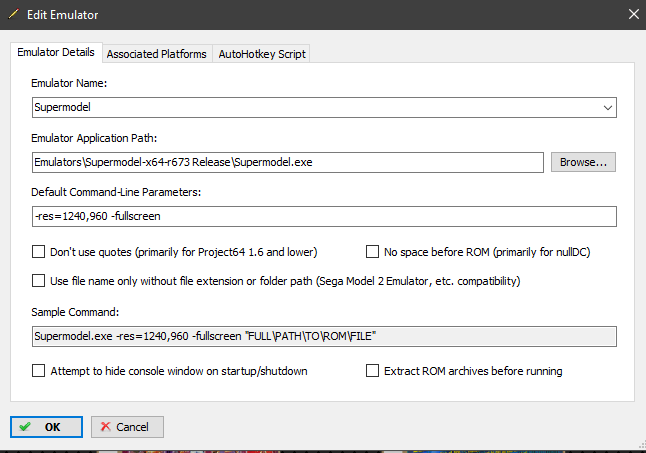The height and width of the screenshot is (453, 646).
Task: Switch to the Emulator Details tab
Action: pyautogui.click(x=56, y=52)
